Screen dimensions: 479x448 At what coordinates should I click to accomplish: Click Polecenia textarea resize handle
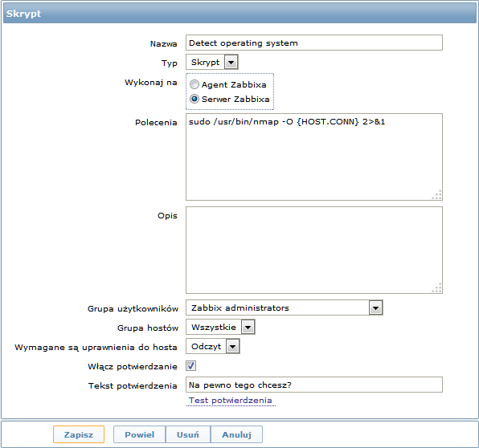pyautogui.click(x=437, y=195)
